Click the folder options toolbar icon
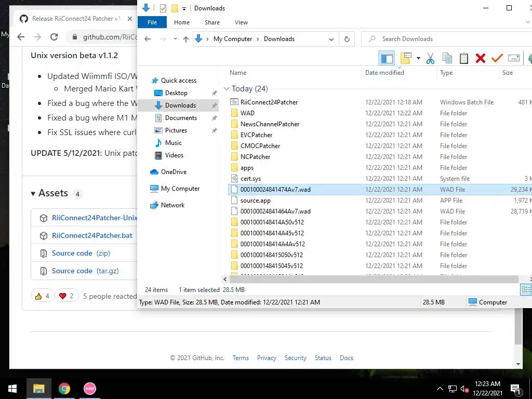The width and height of the screenshot is (532, 399). (406, 58)
